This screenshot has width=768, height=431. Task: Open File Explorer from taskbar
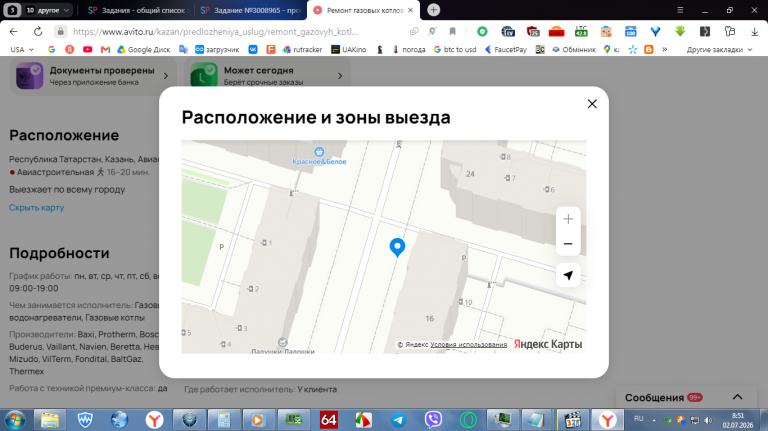[x=50, y=420]
